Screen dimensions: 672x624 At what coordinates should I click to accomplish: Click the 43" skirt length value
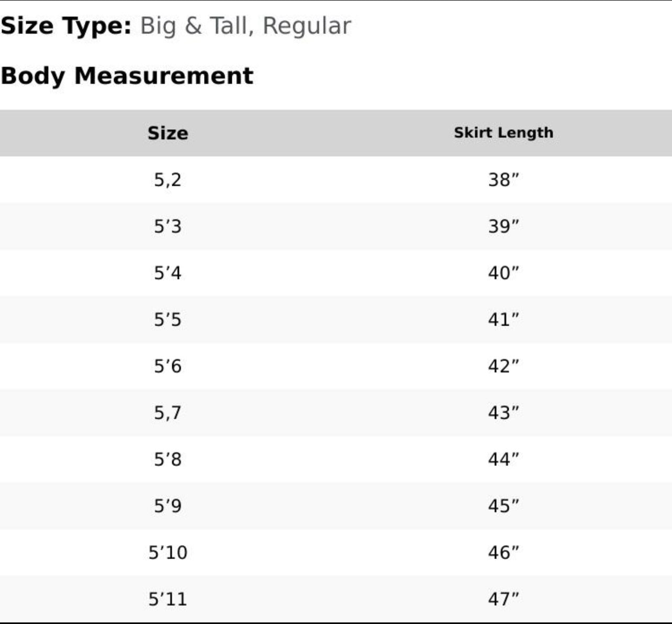click(503, 413)
